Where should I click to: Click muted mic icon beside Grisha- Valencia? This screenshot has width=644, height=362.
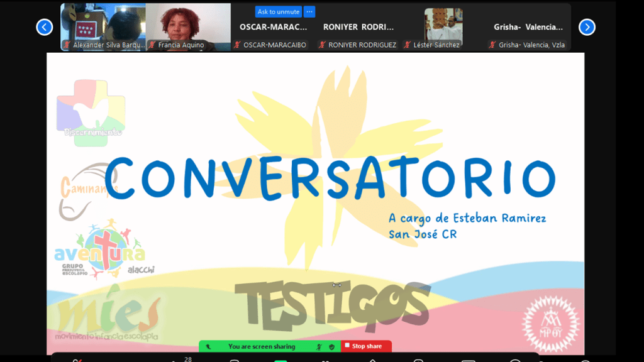point(492,45)
